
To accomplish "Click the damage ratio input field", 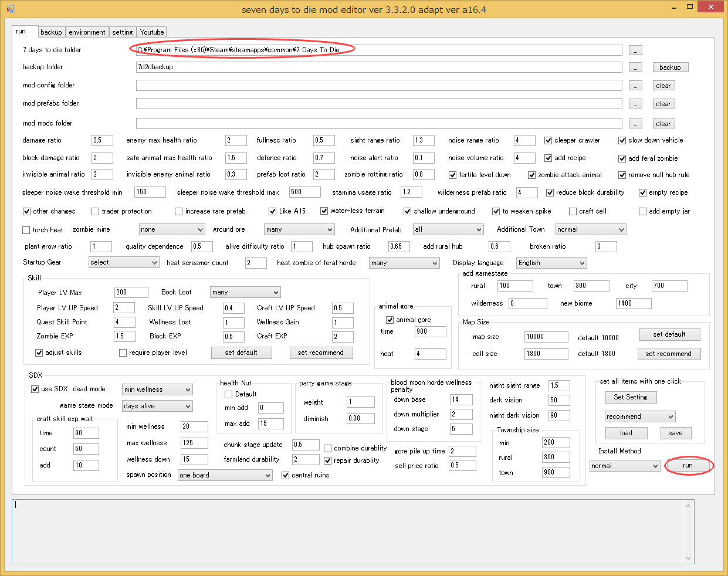I will click(x=102, y=140).
